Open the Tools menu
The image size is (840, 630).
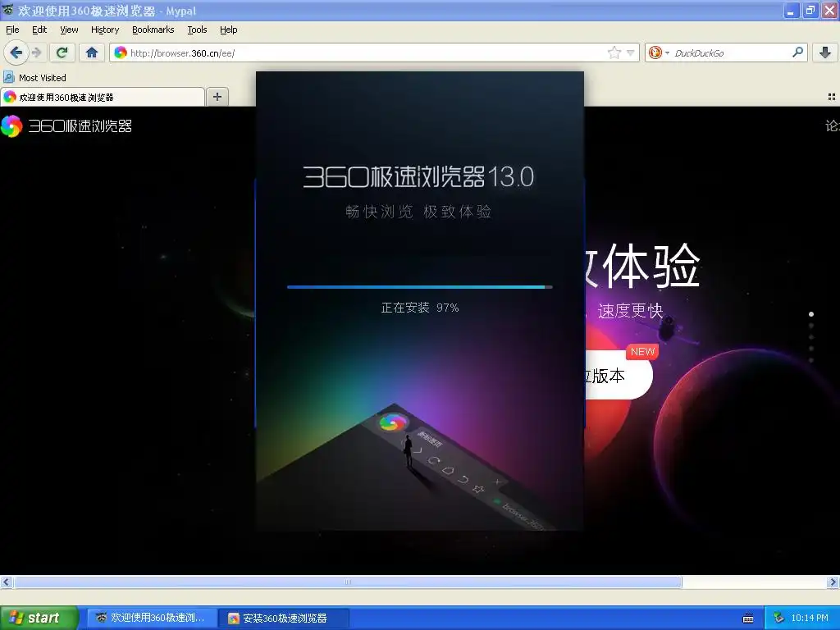(197, 30)
